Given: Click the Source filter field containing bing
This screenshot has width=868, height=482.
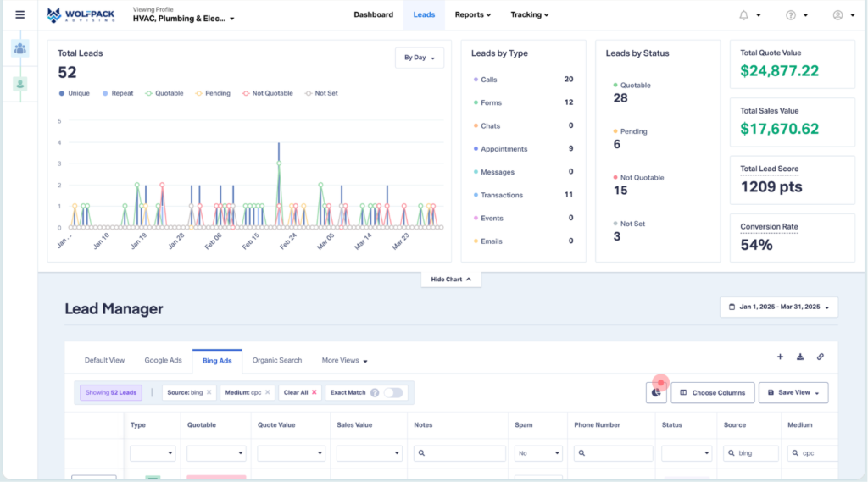Looking at the screenshot, I should coord(751,452).
